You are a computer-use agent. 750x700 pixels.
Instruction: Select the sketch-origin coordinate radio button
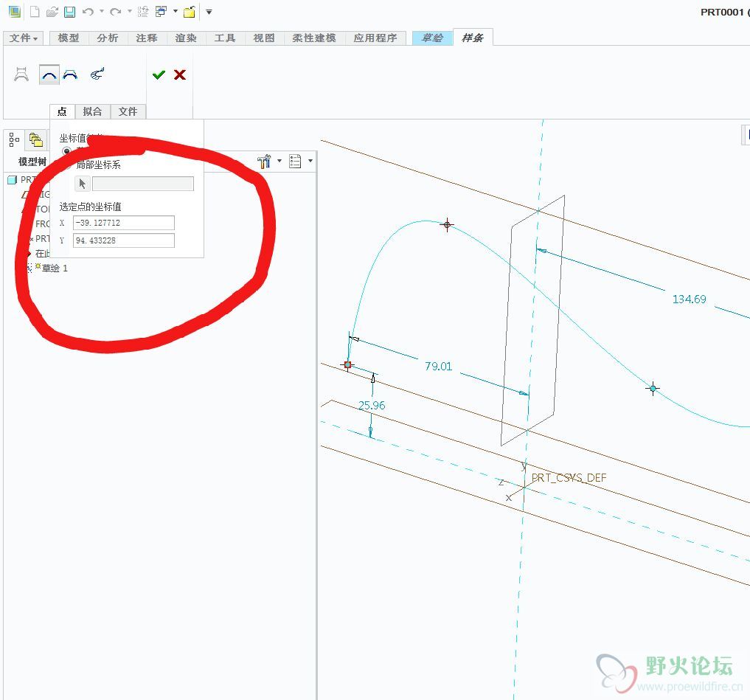tap(66, 151)
